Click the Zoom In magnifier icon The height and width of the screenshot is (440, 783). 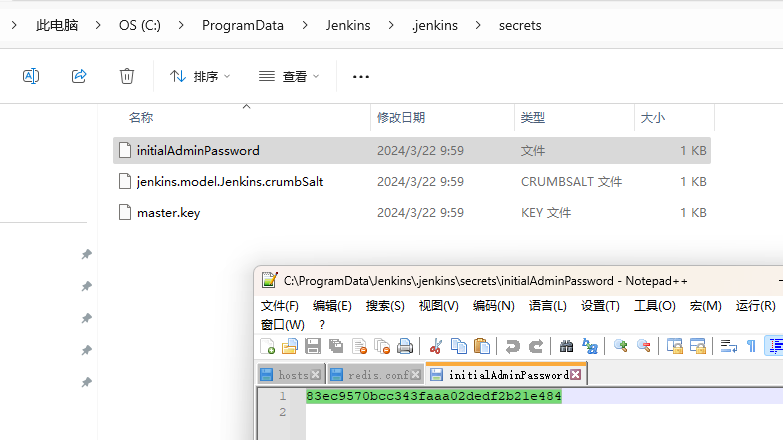pyautogui.click(x=620, y=346)
